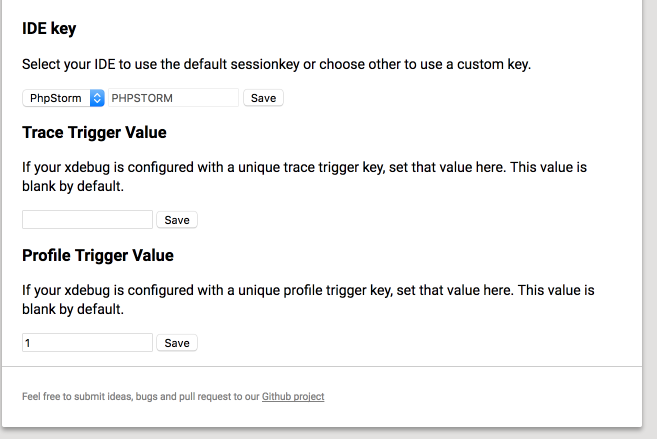Click the 'blank by default' text under Trace Trigger

73,186
